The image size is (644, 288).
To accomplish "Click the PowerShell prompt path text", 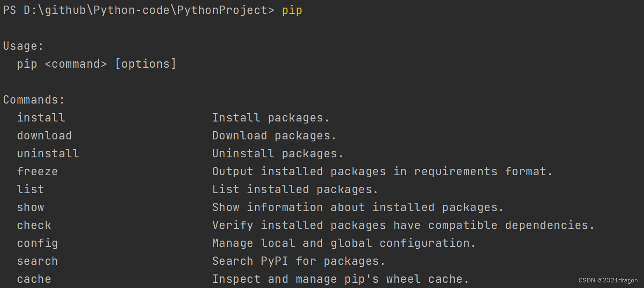I will point(139,10).
